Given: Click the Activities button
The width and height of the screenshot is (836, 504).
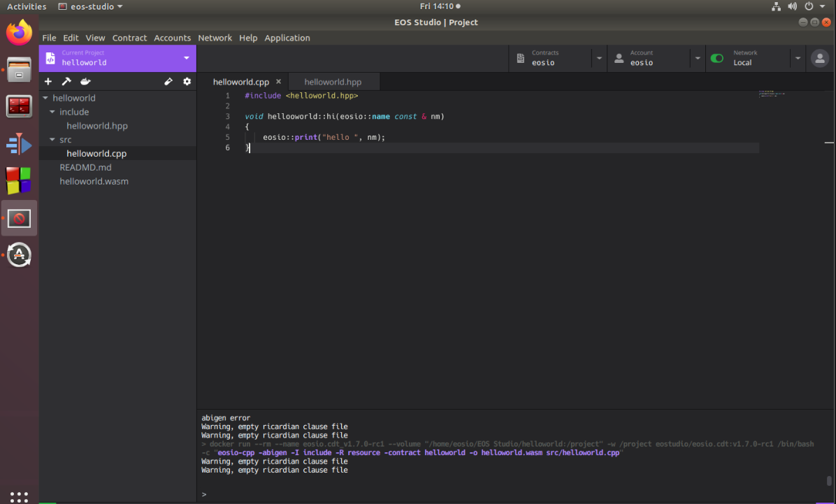Looking at the screenshot, I should tap(26, 6).
